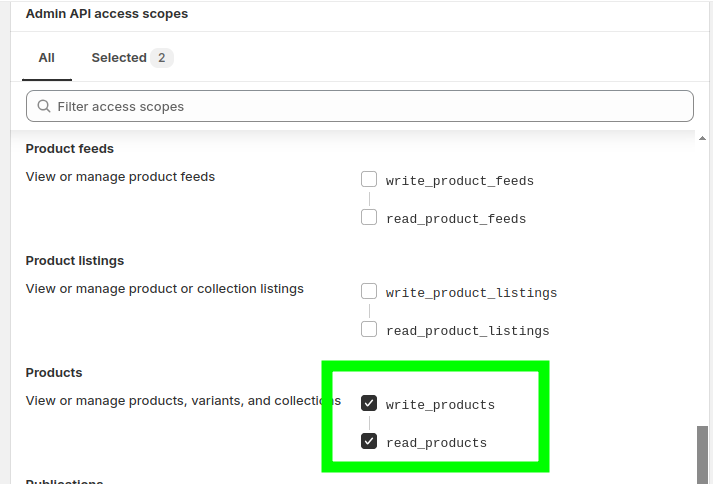
Task: Disable the read_products checkbox
Action: point(369,441)
